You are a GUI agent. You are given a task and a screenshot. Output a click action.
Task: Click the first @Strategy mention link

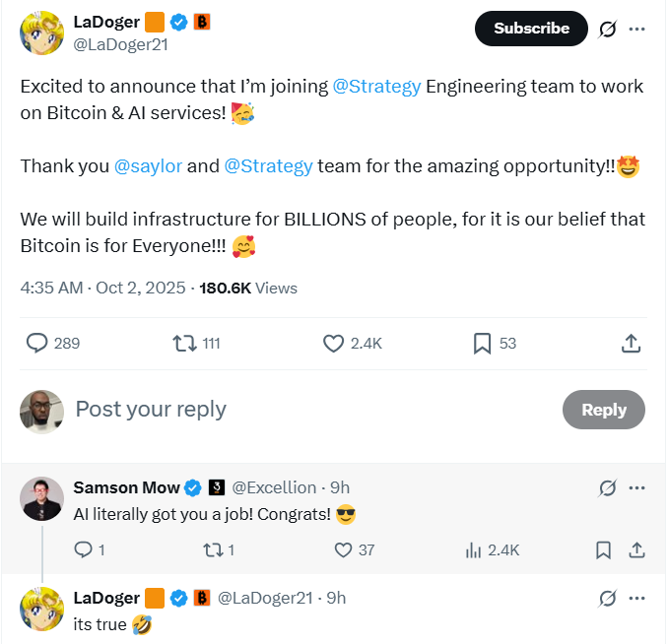click(378, 87)
